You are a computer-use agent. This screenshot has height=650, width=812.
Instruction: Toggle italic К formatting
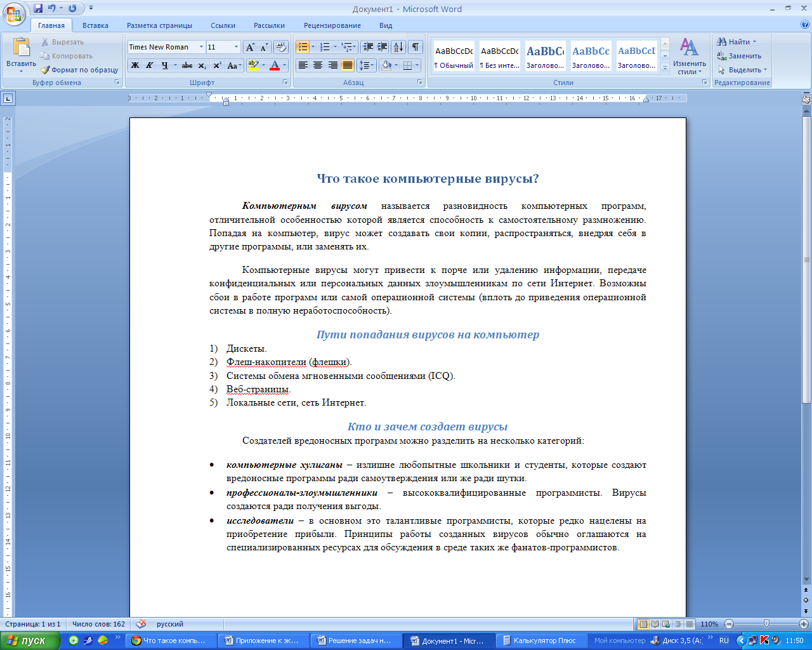150,65
